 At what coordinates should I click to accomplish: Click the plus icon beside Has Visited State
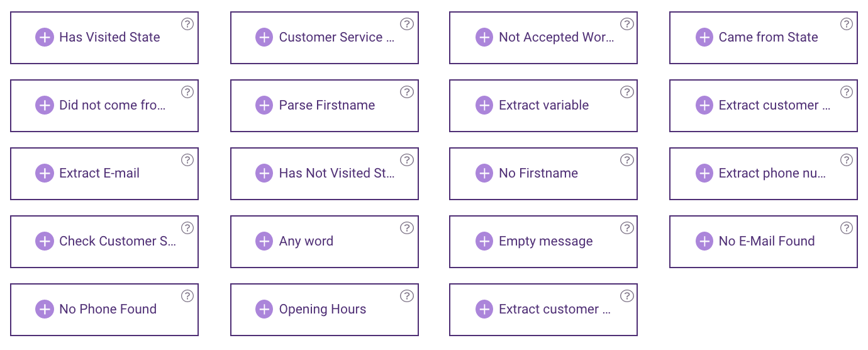tap(45, 38)
